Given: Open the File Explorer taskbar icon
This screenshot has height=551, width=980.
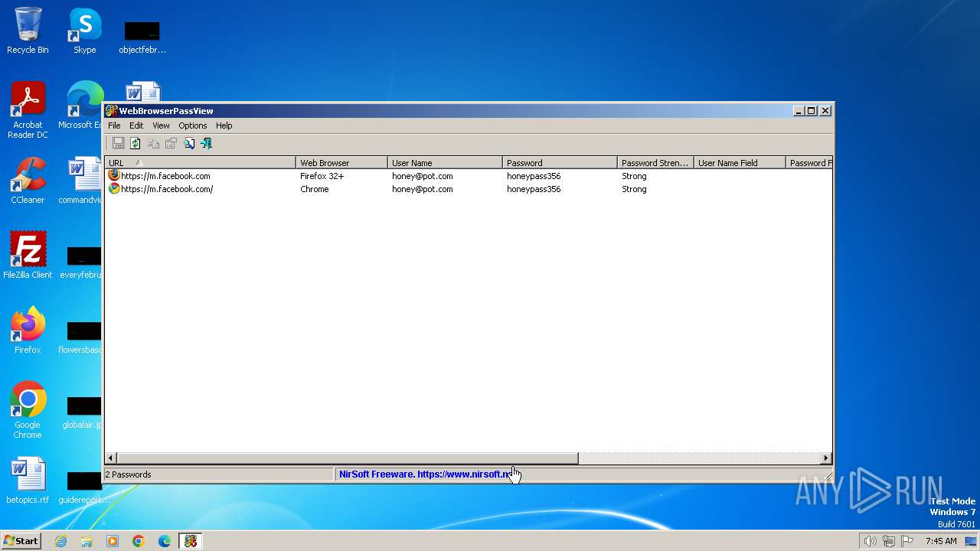Looking at the screenshot, I should coord(87,541).
